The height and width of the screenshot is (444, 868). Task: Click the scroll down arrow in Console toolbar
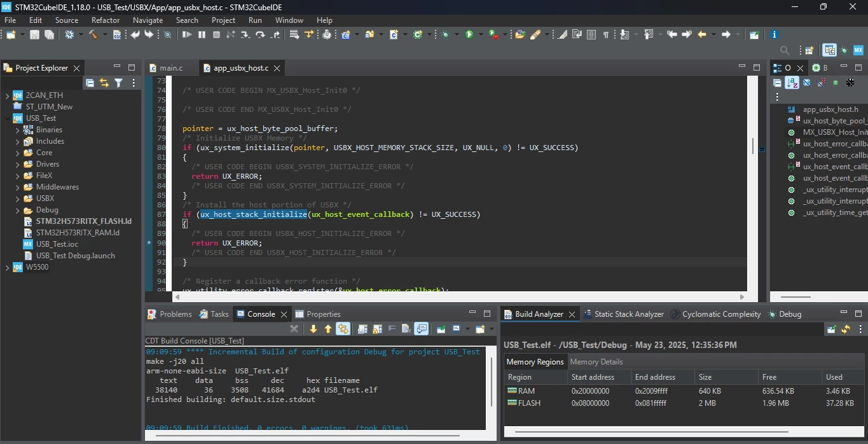point(313,329)
